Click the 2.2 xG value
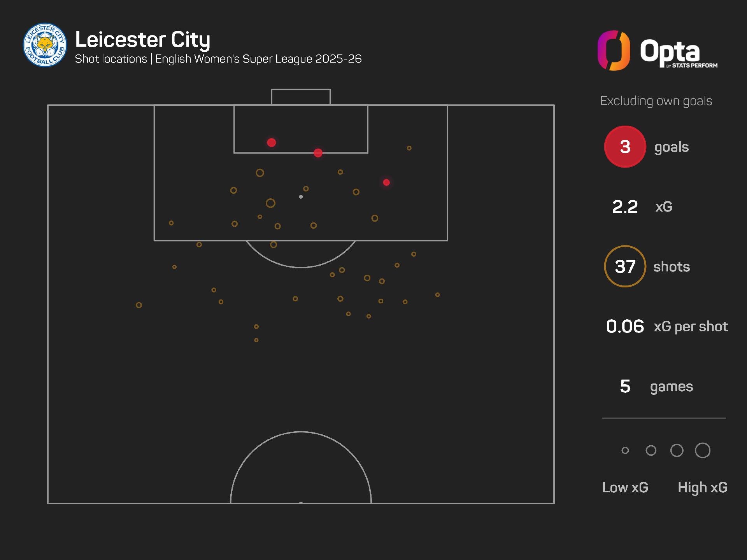Screen dimensions: 747x560 click(x=625, y=206)
